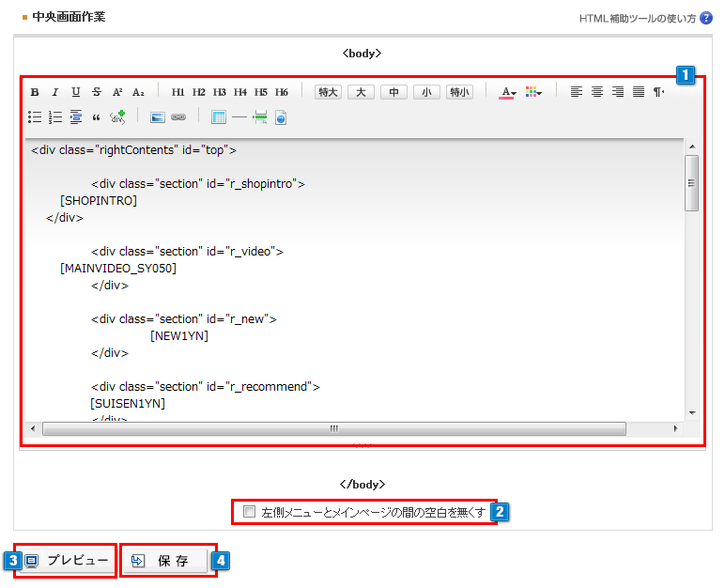Open the paragraph direction dropdown
The image size is (725, 588).
click(x=659, y=92)
